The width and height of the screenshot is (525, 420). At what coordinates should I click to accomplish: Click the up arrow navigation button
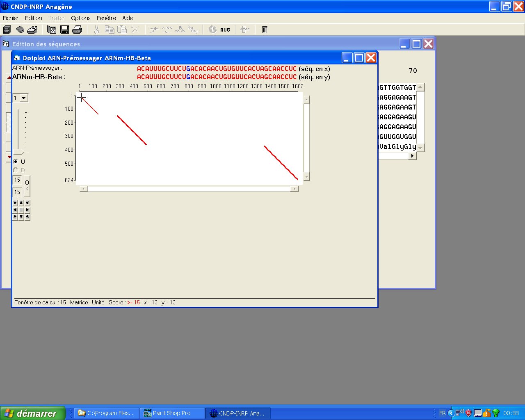point(21,203)
